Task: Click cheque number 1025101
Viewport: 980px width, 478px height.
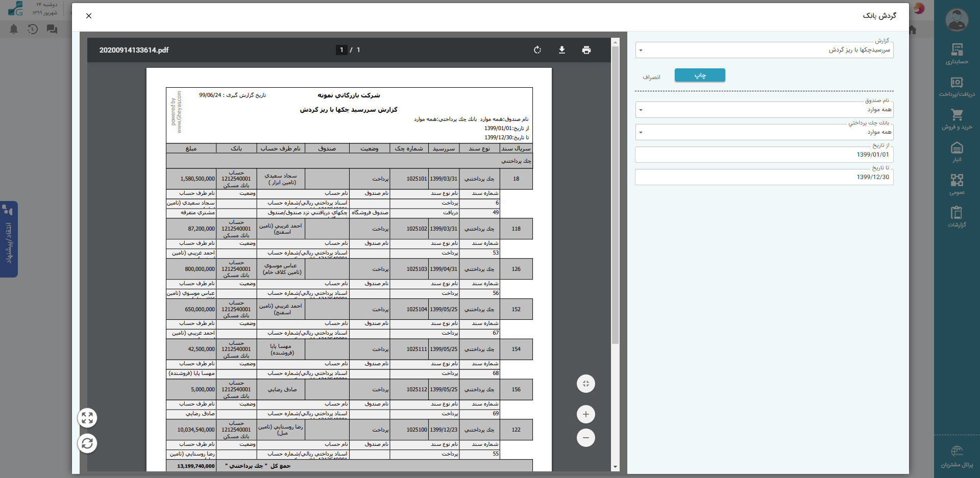Action: pyautogui.click(x=416, y=179)
